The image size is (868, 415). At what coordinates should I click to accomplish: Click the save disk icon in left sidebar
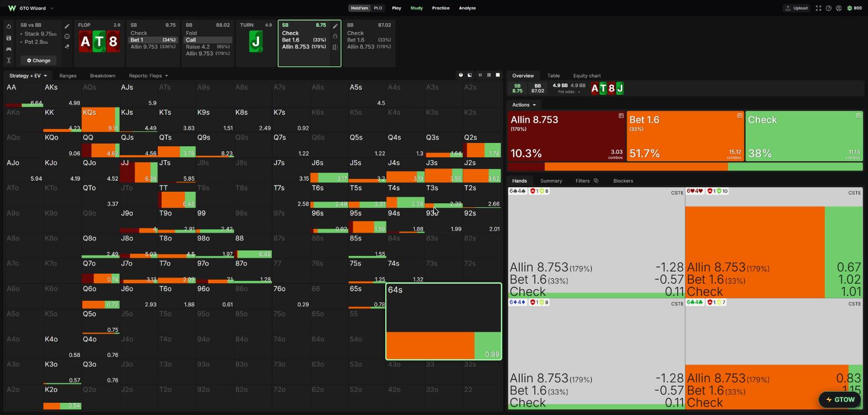9,38
